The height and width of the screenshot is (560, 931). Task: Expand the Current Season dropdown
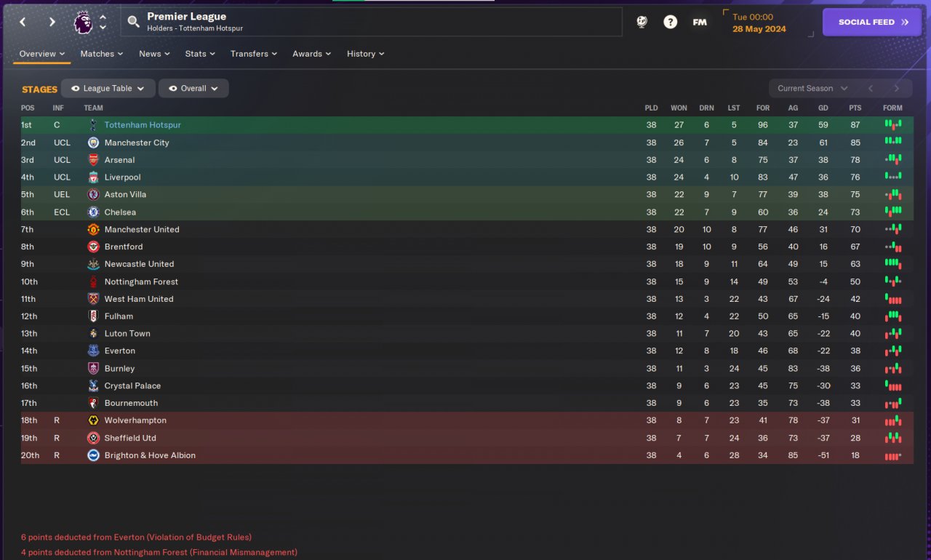tap(812, 89)
